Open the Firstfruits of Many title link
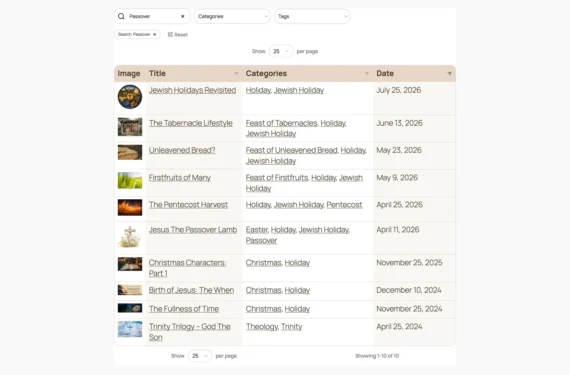The height and width of the screenshot is (375, 570). click(x=180, y=178)
